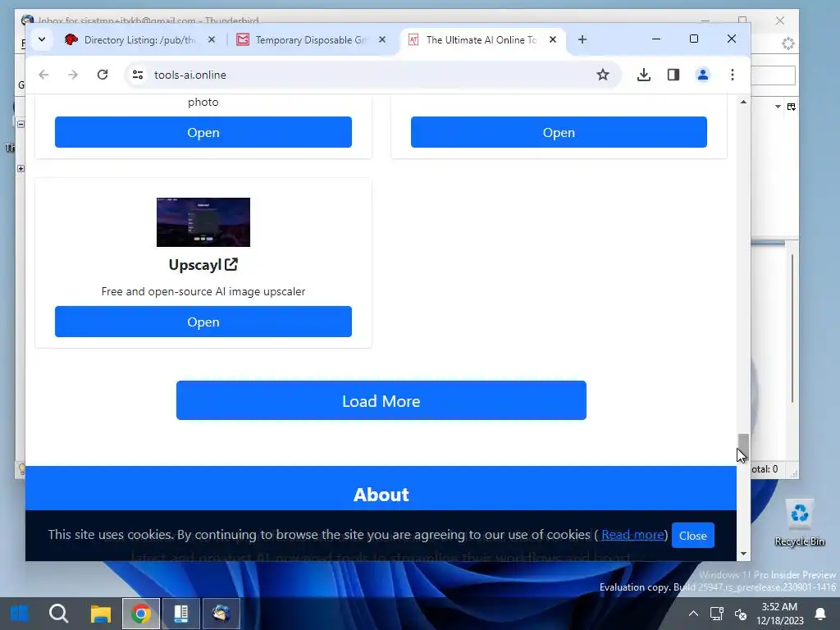Close the Temporary Disposable Gmail tab
This screenshot has height=630, width=840.
[x=382, y=39]
